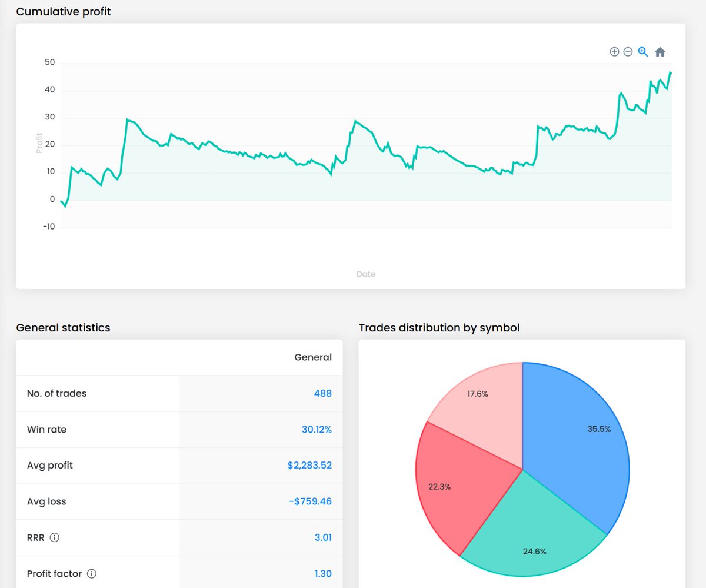The width and height of the screenshot is (706, 588).
Task: Click the Date axis label
Action: (366, 274)
